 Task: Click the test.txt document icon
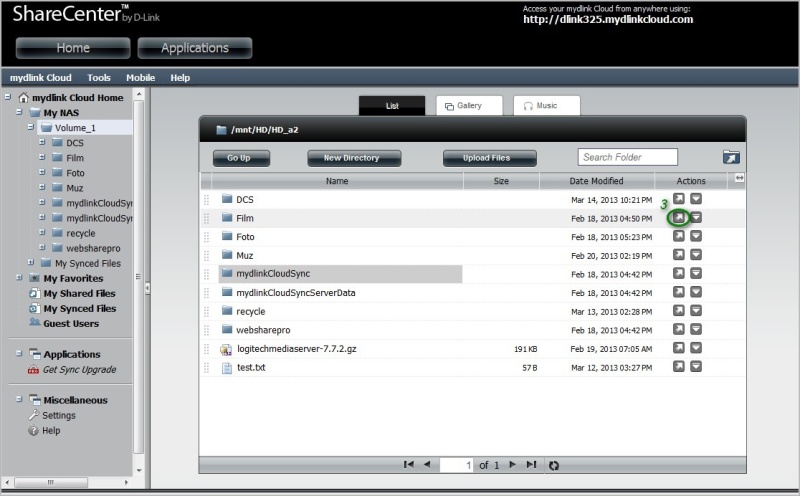[227, 368]
